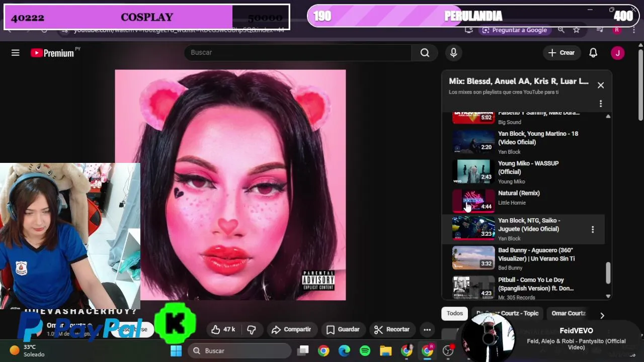
Task: Open the Bad Bunny channel name
Action: [510, 268]
